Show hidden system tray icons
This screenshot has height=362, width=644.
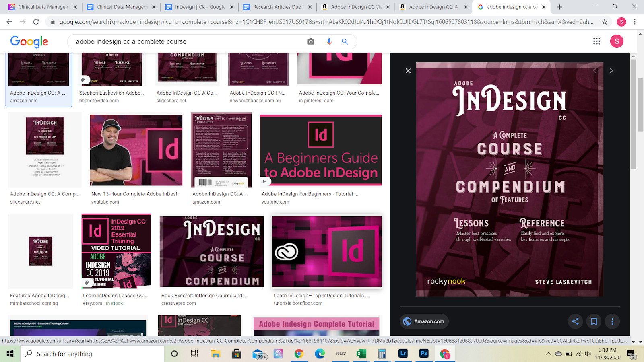[x=548, y=354]
